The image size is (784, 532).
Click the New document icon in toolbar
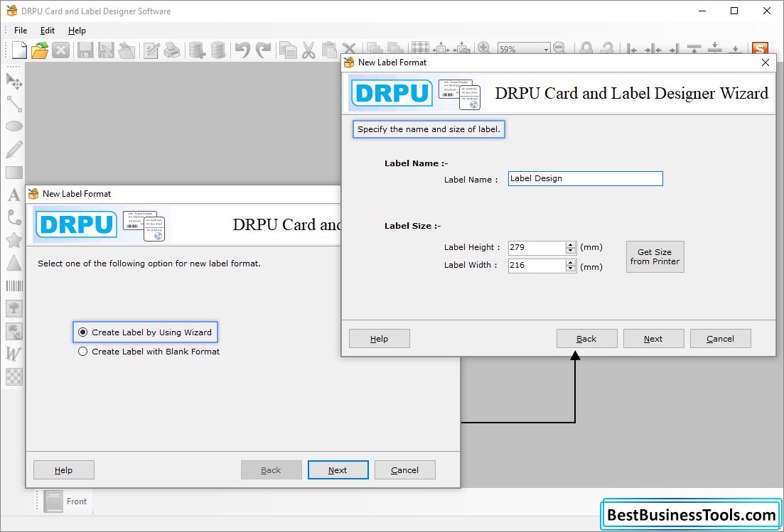click(19, 50)
